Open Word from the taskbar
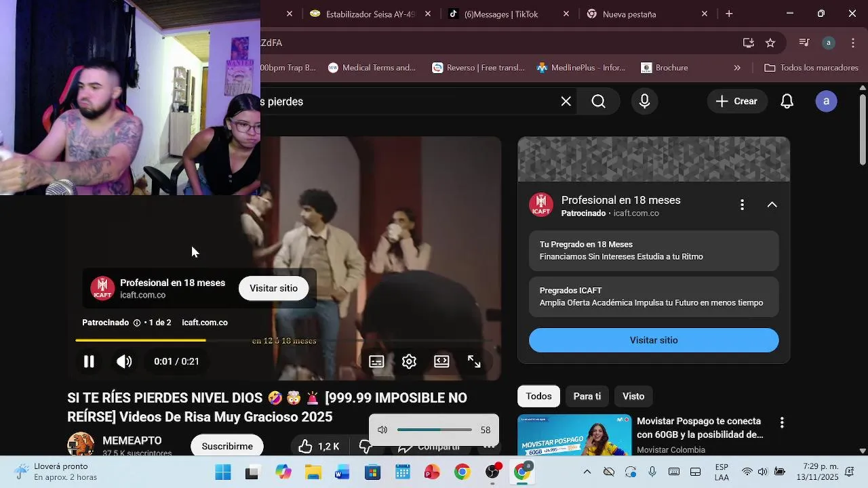Screen dimensions: 868x488 (x=342, y=472)
